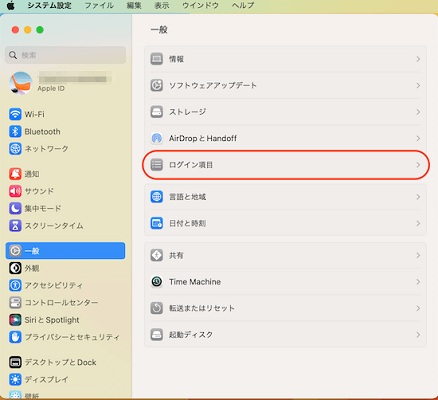Open the システム設定 menu

[49, 6]
